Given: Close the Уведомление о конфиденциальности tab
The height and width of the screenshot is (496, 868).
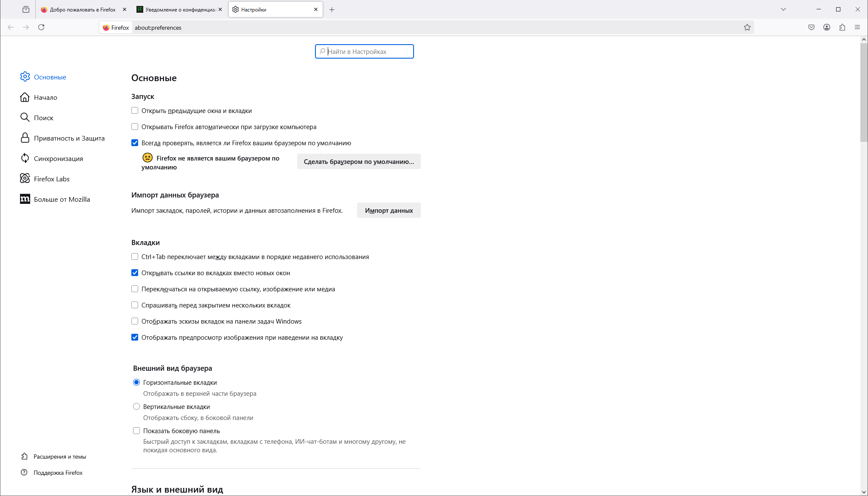Looking at the screenshot, I should (x=220, y=9).
